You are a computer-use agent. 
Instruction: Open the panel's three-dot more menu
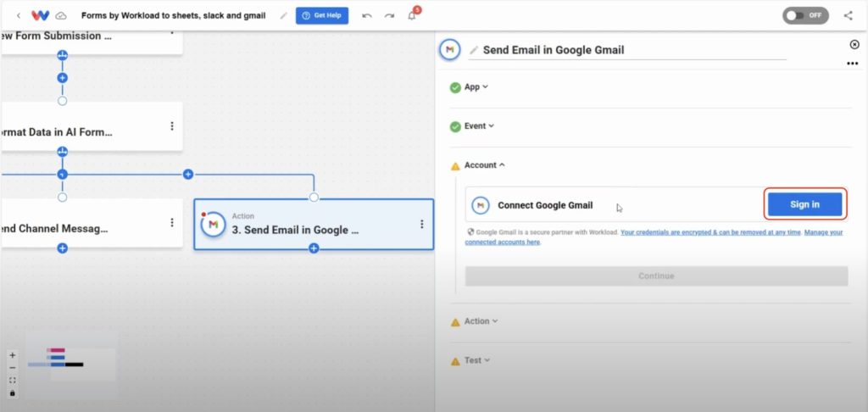click(x=853, y=64)
